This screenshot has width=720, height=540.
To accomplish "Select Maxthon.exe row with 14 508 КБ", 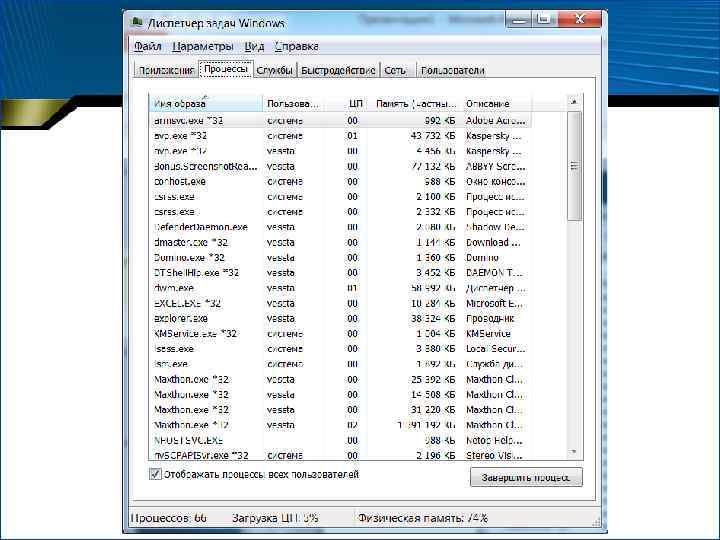I will coord(340,394).
